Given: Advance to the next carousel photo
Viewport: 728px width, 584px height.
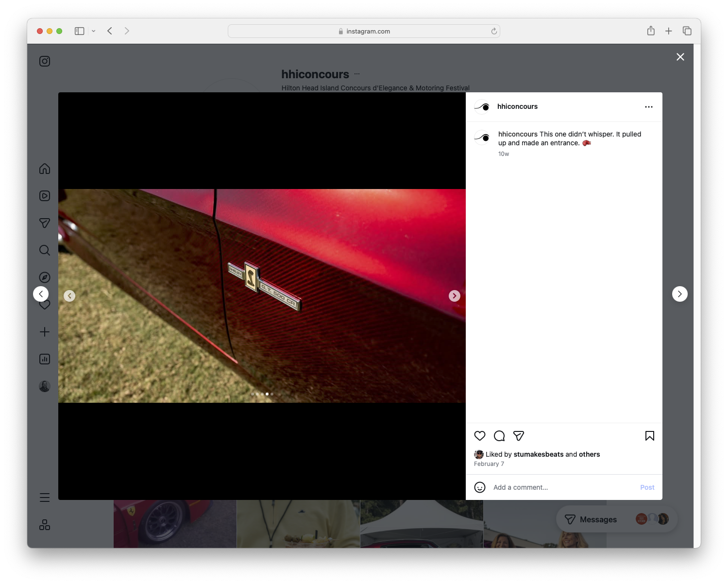Looking at the screenshot, I should click(x=454, y=295).
